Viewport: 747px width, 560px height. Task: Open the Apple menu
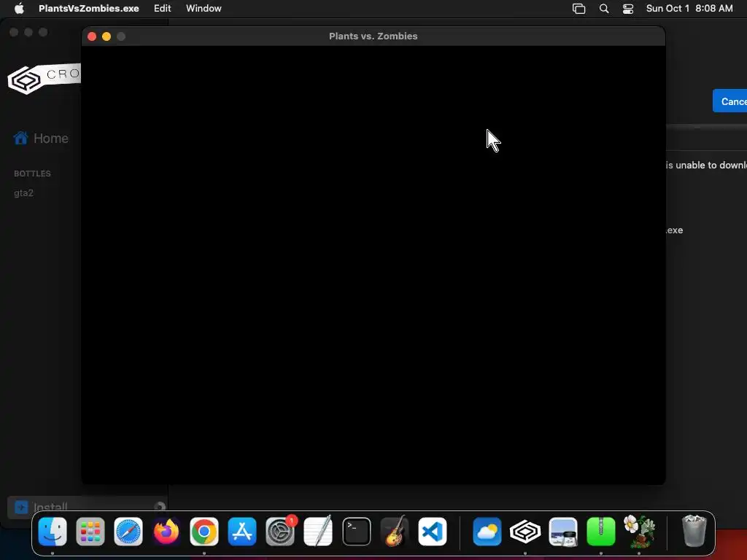(19, 9)
